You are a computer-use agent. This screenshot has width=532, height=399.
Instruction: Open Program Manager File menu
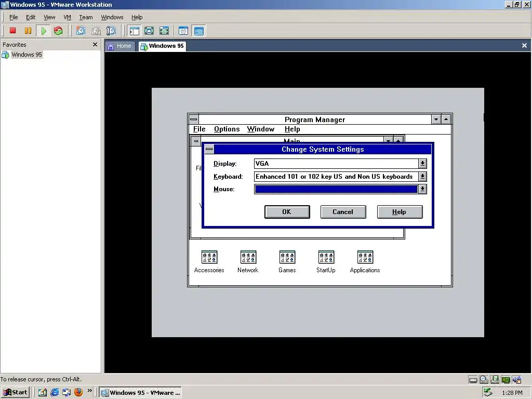tap(199, 129)
